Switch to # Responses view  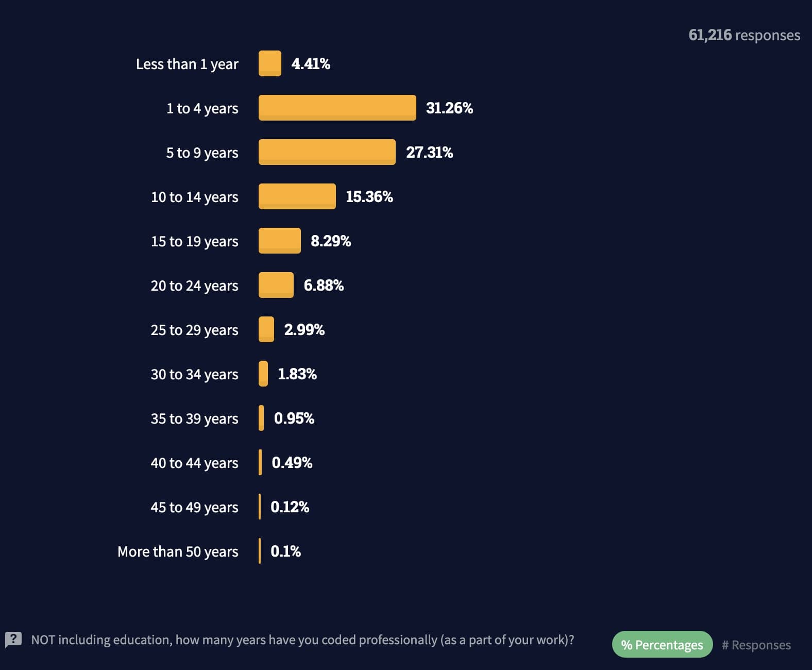[x=756, y=645]
